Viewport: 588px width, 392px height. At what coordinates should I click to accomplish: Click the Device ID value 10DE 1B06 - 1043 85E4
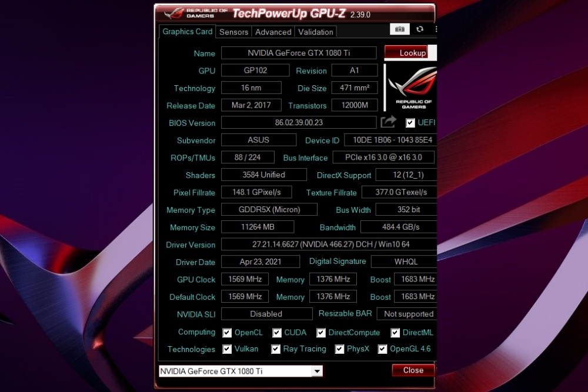(390, 140)
